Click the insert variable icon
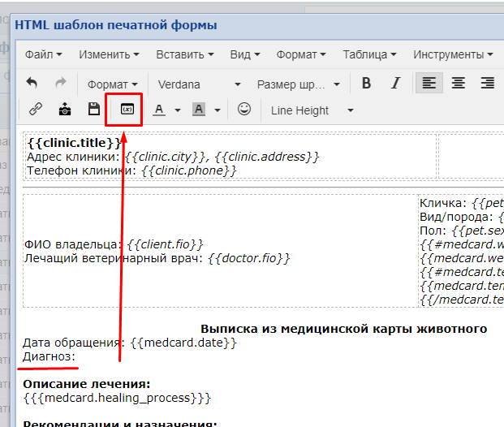This screenshot has width=504, height=427. (x=127, y=110)
